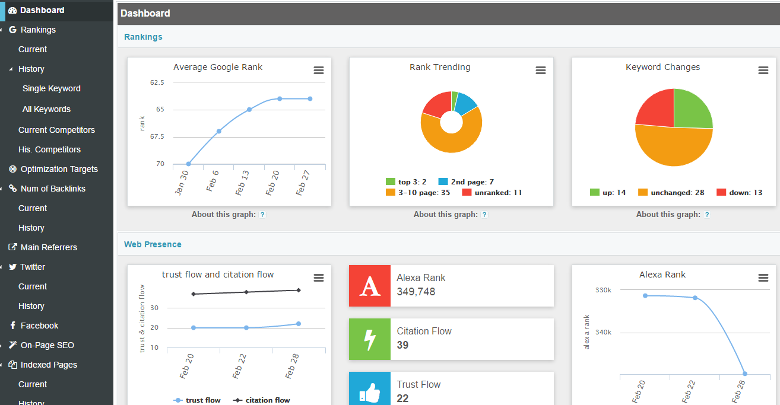Toggle the '2nd page: 7' legend entry
780x405 pixels.
tap(466, 182)
